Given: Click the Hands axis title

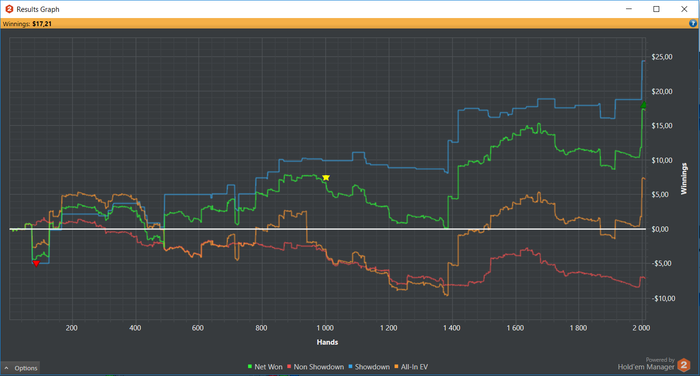Looking at the screenshot, I should [x=327, y=342].
